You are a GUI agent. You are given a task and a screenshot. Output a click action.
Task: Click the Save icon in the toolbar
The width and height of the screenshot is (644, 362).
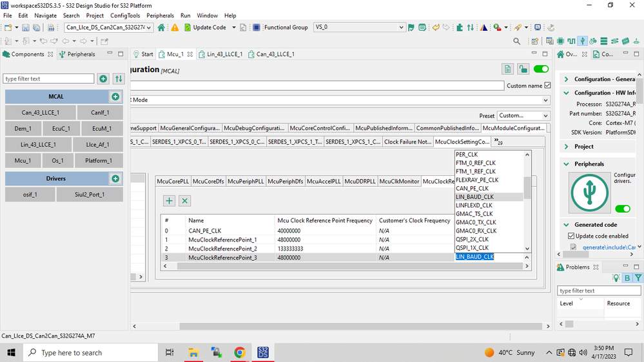pos(26,28)
